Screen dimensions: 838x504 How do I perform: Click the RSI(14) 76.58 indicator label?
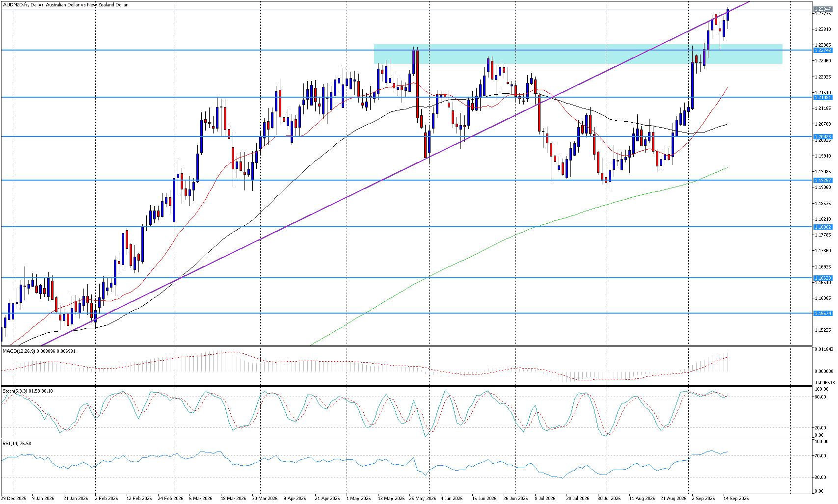pos(17,444)
